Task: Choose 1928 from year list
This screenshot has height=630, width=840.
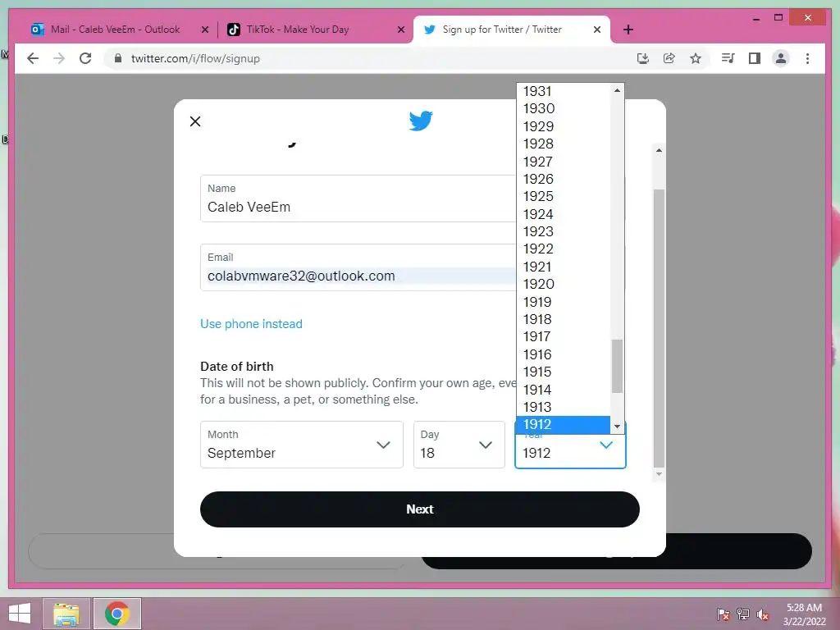Action: [563, 144]
